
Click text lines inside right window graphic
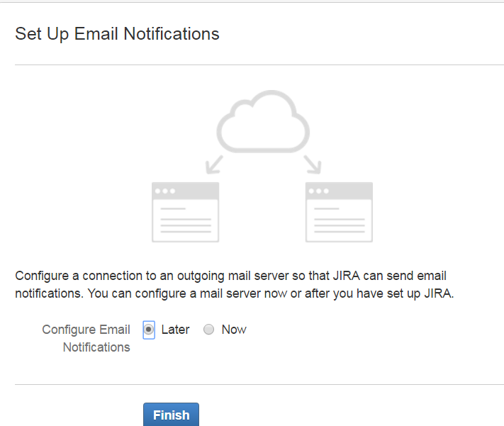[339, 222]
